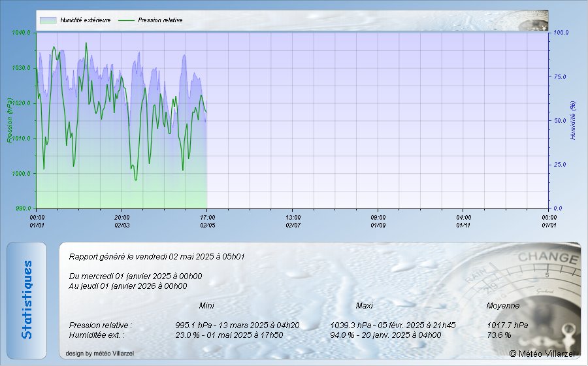Click the Du mercredi 01 janvier 2025 line
This screenshot has width=588, height=366.
135,276
